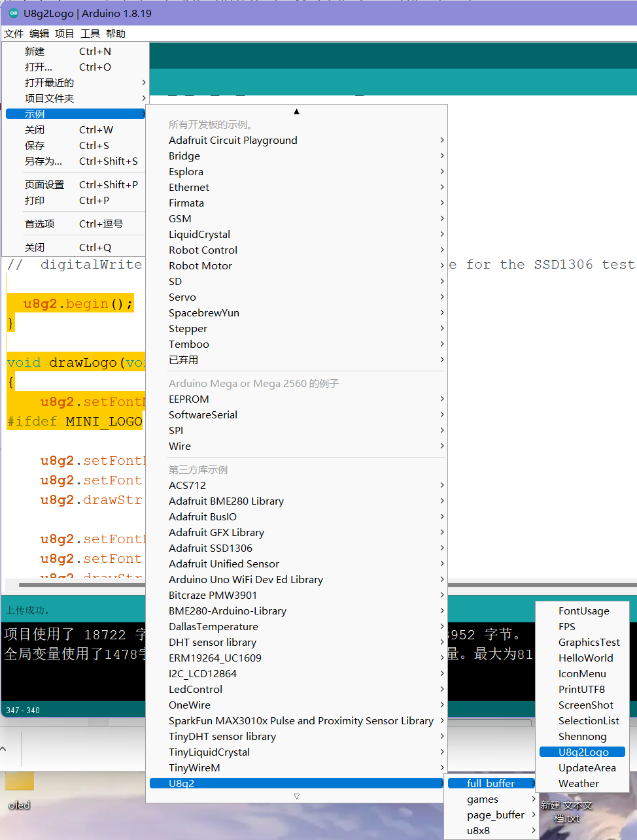This screenshot has height=840, width=637.
Task: Choose 关闭 with shortcut Ctrl+W
Action: [76, 129]
